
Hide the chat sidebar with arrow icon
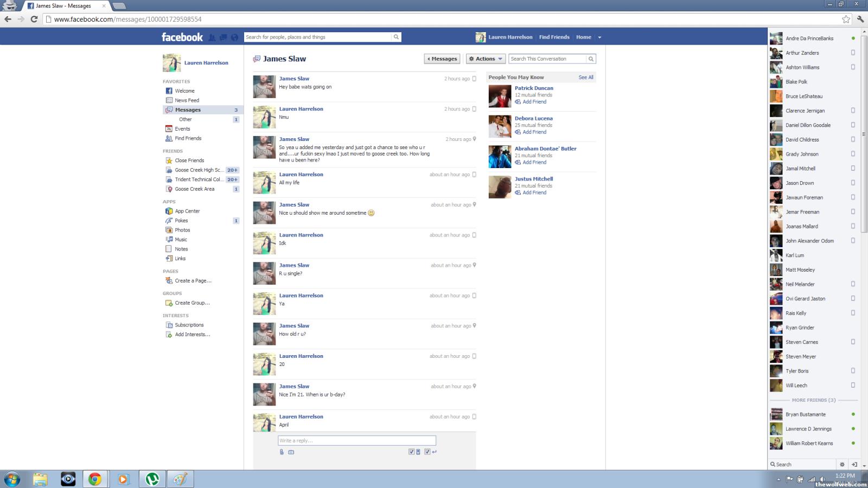854,464
